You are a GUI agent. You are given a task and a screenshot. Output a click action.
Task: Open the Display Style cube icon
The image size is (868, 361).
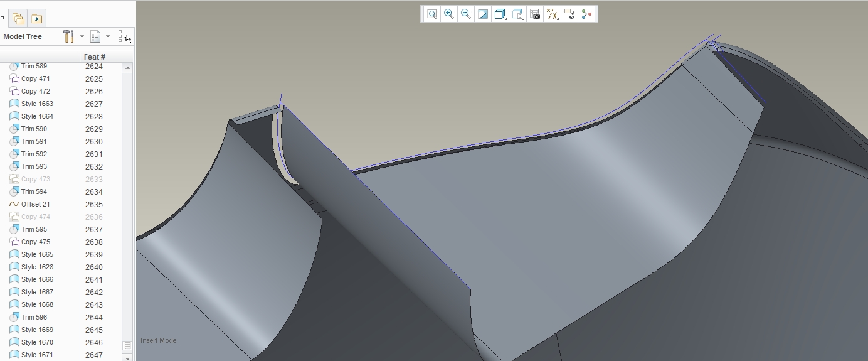500,14
